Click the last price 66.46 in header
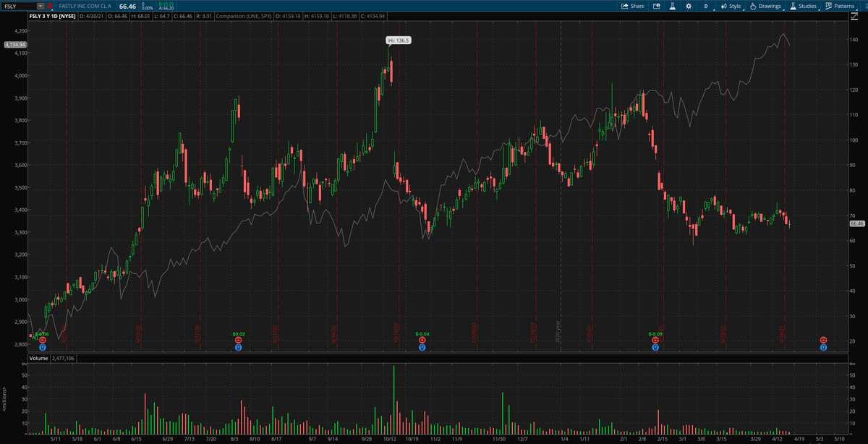The width and height of the screenshot is (868, 444). (127, 6)
